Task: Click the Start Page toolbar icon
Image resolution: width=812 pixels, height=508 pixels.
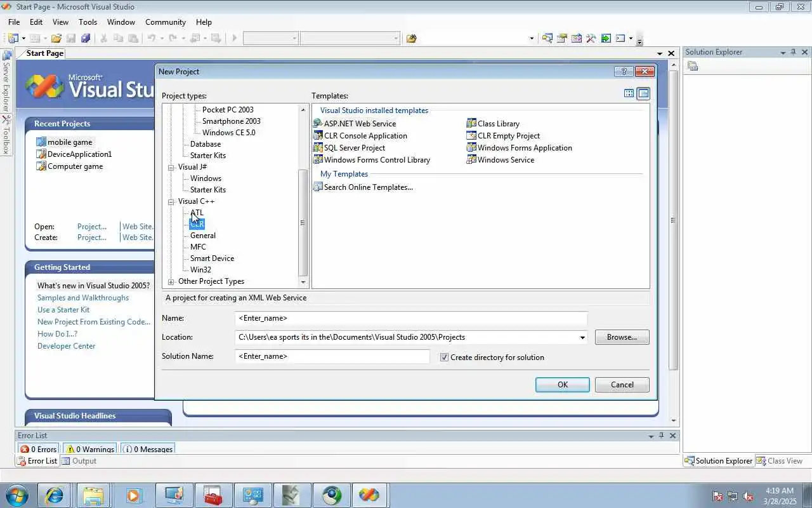Action: pos(606,38)
